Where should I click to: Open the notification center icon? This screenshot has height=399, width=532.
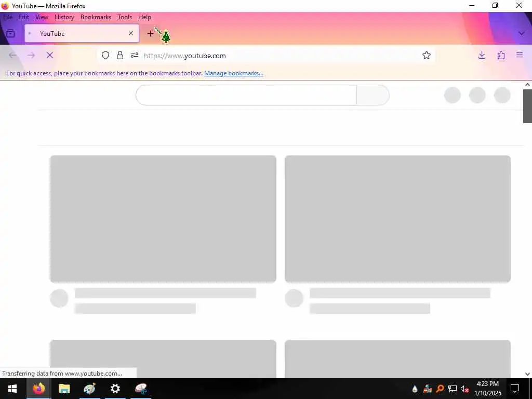coord(515,389)
